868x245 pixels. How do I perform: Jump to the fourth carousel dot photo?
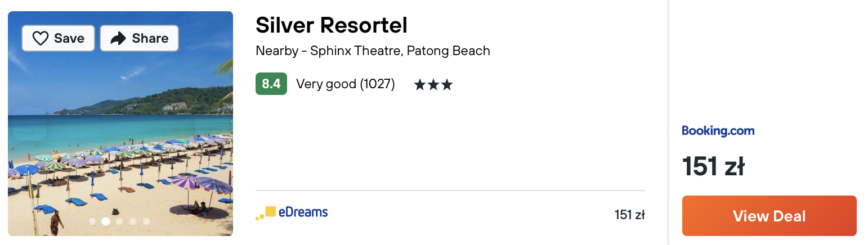click(x=133, y=221)
